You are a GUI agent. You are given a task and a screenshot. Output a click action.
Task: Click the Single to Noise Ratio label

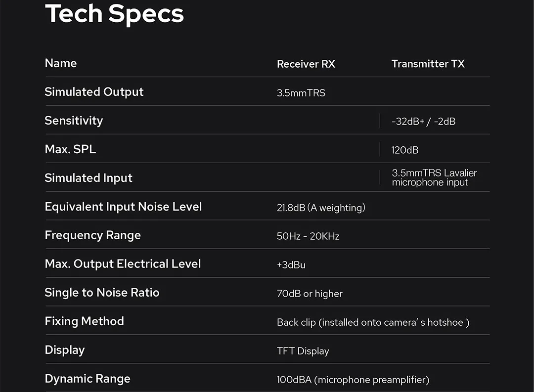click(x=102, y=293)
